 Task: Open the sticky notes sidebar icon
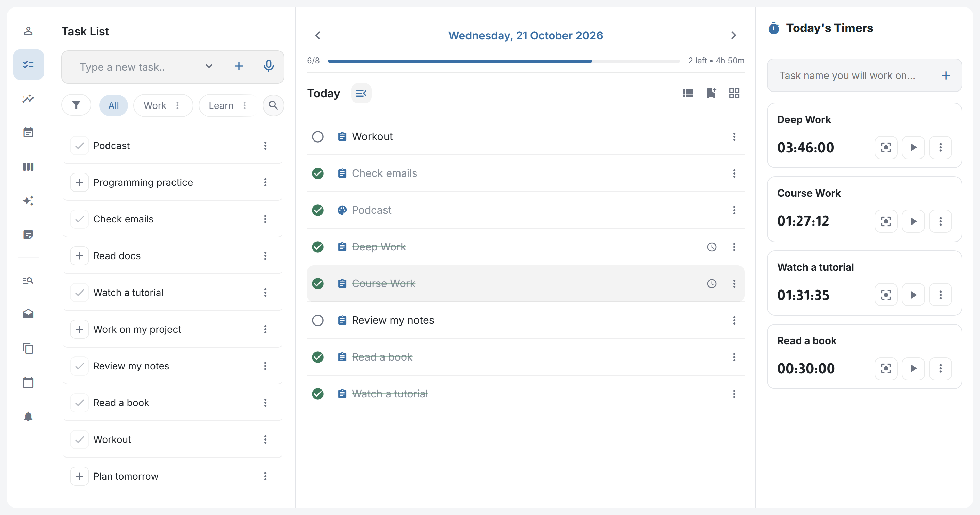point(28,235)
